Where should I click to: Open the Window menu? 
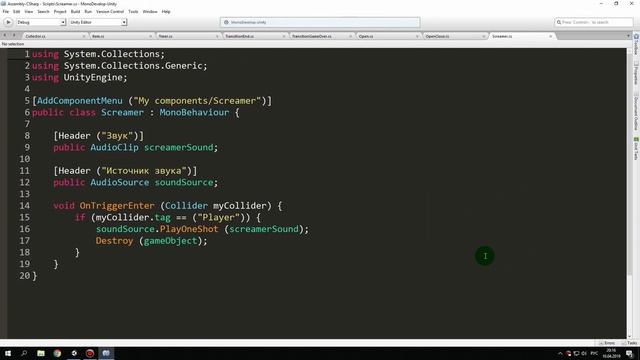pos(150,11)
